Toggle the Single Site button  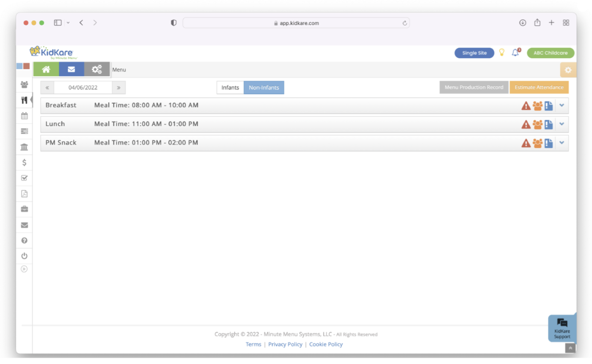click(474, 53)
